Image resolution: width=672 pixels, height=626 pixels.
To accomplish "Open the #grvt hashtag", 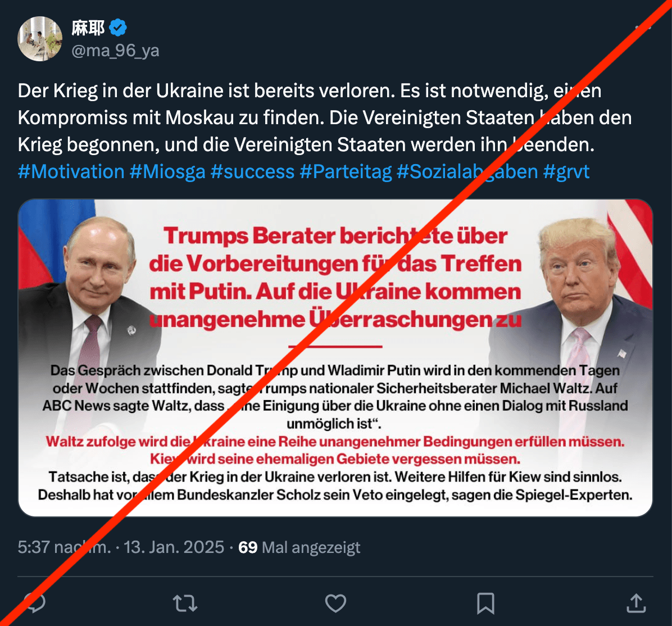I will tap(566, 172).
